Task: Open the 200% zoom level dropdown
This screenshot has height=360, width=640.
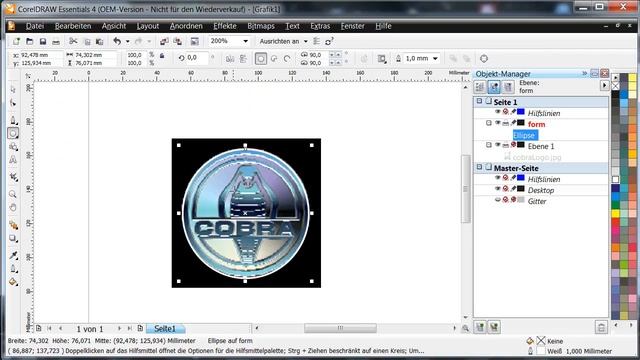Action: (245, 41)
